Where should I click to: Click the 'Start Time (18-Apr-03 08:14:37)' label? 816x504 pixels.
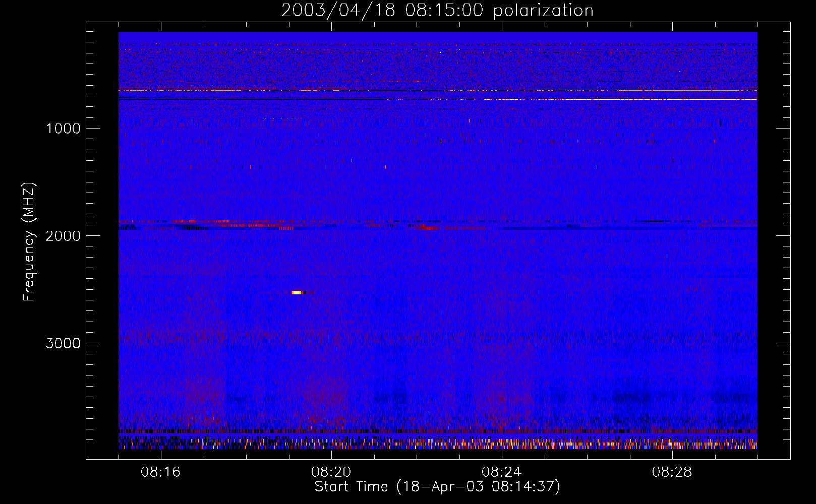pos(437,487)
